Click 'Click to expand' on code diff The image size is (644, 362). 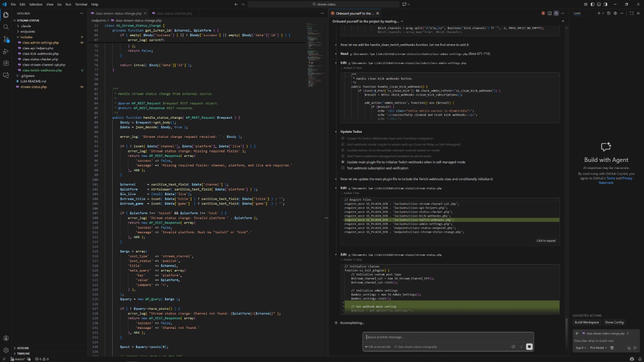click(546, 241)
